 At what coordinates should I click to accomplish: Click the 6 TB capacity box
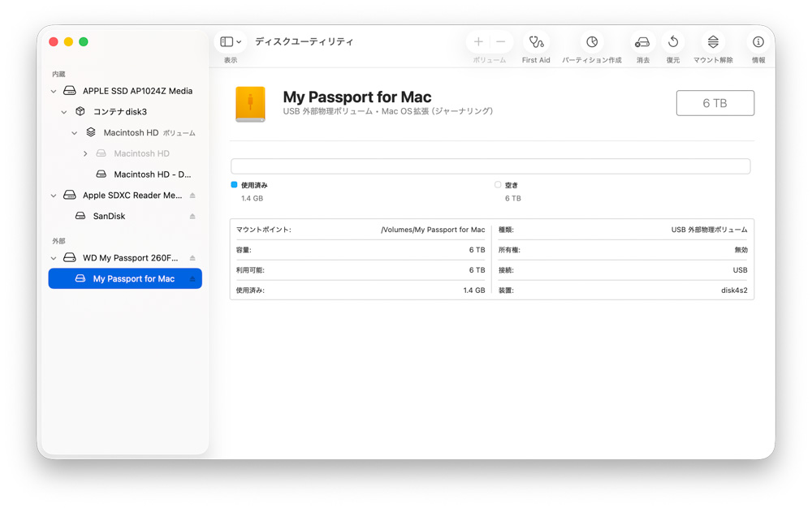click(715, 103)
